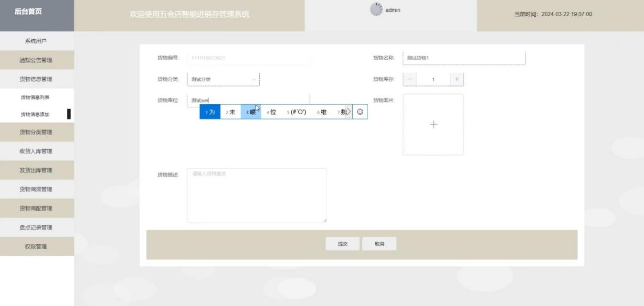Open 发货出库管理 in the sidebar
The height and width of the screenshot is (306, 644).
36,170
